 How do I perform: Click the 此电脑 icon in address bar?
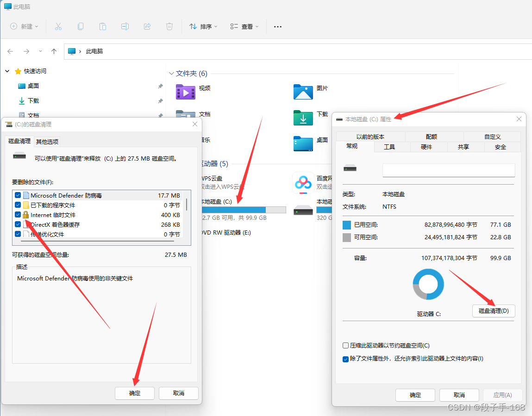[72, 51]
